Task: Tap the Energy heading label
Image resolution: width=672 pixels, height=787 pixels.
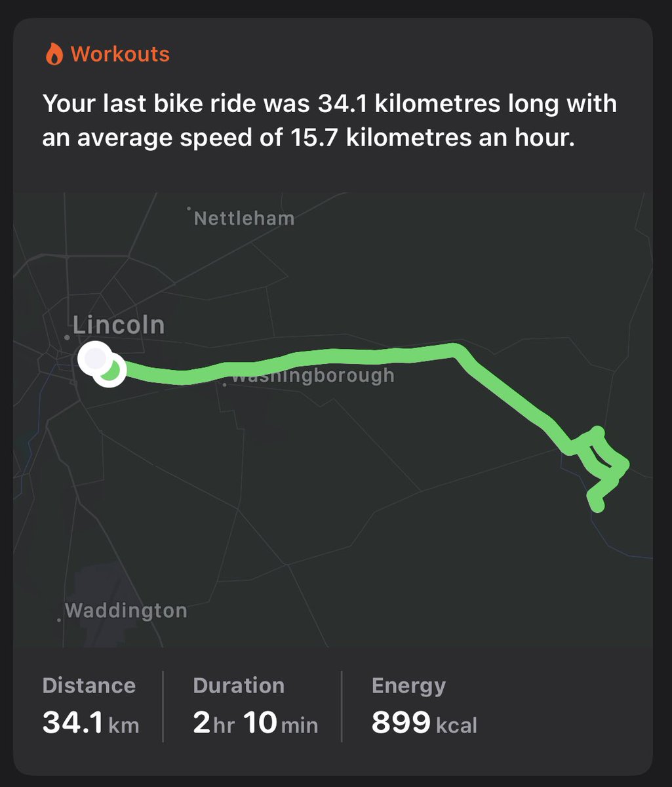Action: [x=408, y=685]
